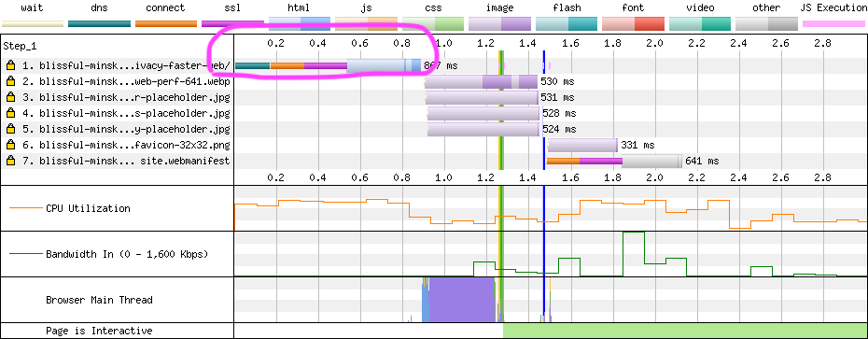Click the Step_1 label

[x=19, y=46]
